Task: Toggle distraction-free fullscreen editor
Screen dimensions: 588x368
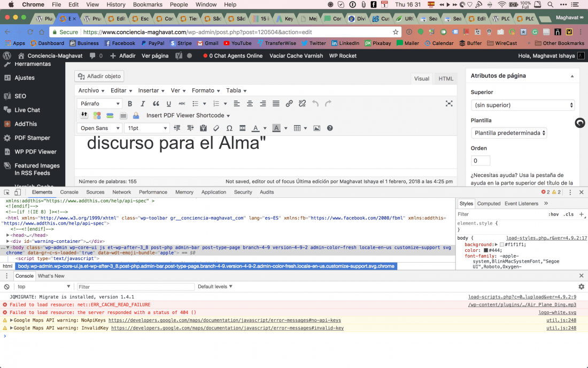Action: click(x=449, y=104)
